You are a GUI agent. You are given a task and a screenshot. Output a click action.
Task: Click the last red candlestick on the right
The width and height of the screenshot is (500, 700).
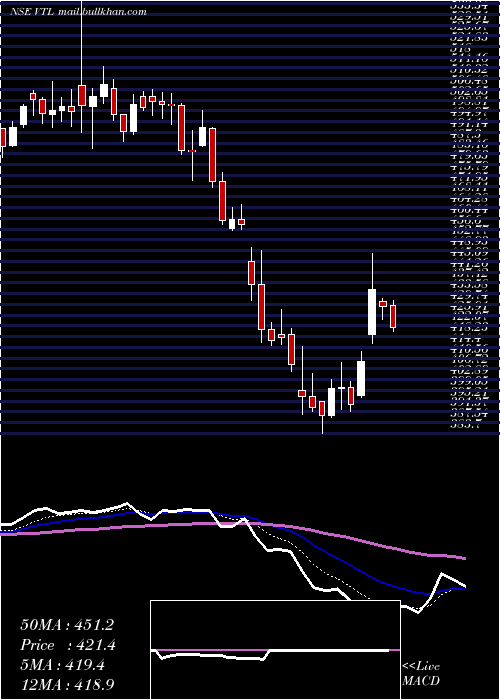(x=393, y=316)
